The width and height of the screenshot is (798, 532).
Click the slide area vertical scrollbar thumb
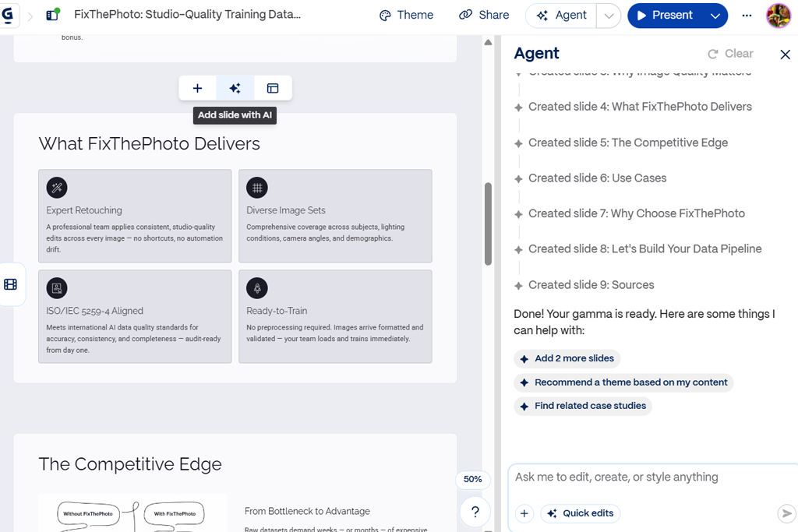(x=488, y=224)
